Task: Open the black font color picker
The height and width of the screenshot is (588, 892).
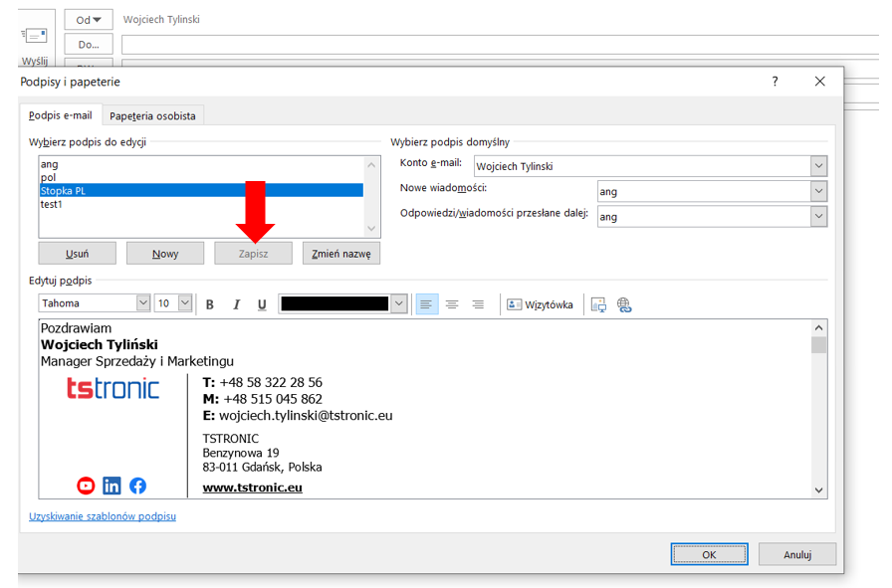Action: click(x=399, y=303)
